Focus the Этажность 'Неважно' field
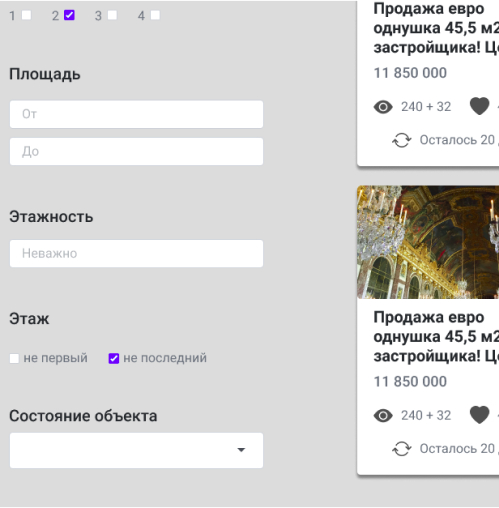The image size is (499, 508). pyautogui.click(x=136, y=254)
